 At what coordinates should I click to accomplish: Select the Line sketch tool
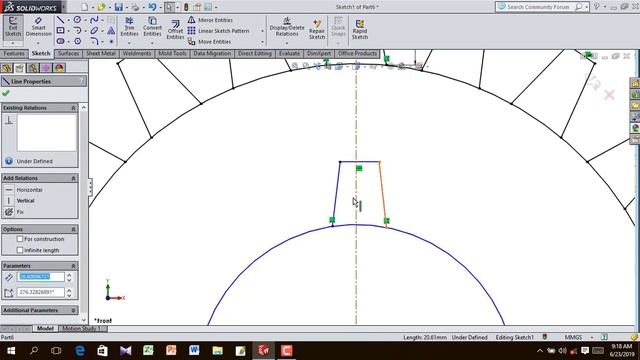(x=60, y=20)
